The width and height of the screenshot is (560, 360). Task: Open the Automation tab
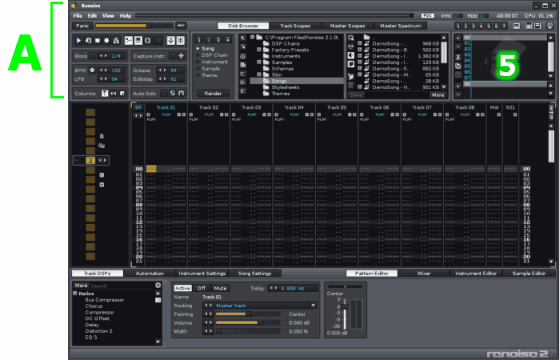(x=150, y=273)
